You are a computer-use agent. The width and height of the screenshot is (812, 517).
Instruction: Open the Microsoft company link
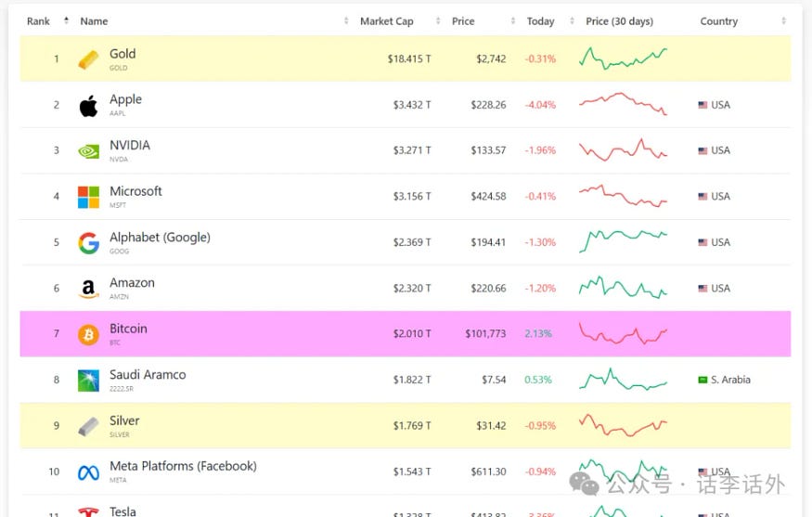tap(135, 191)
